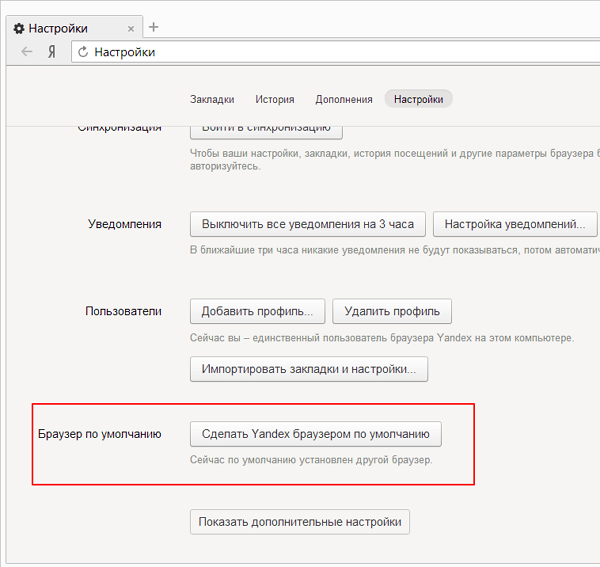Click Показать дополнительные настройки
600x567 pixels.
tap(300, 522)
